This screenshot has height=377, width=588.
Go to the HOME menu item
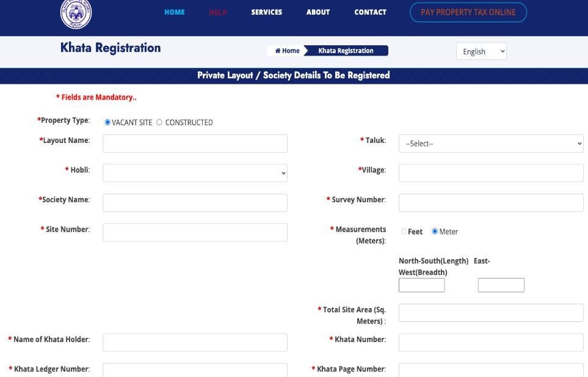[x=174, y=12]
